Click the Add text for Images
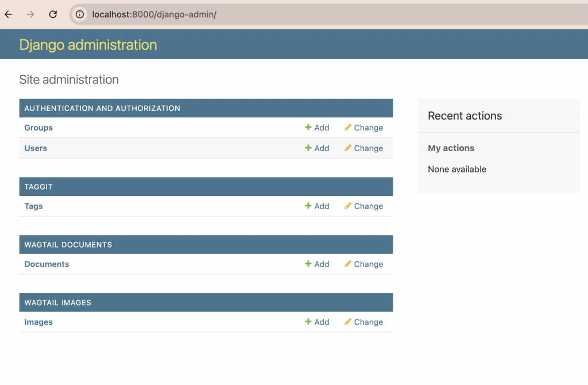The width and height of the screenshot is (588, 385). pos(322,322)
